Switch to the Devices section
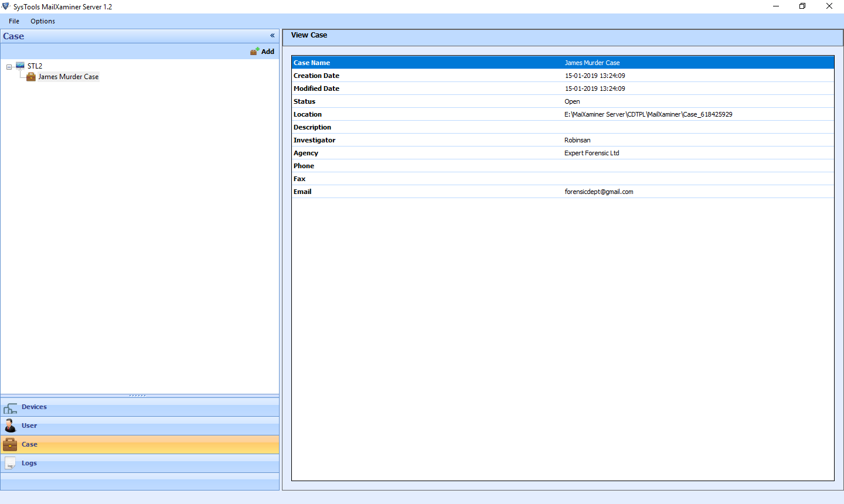Viewport: 844px width, 504px height. pos(139,407)
